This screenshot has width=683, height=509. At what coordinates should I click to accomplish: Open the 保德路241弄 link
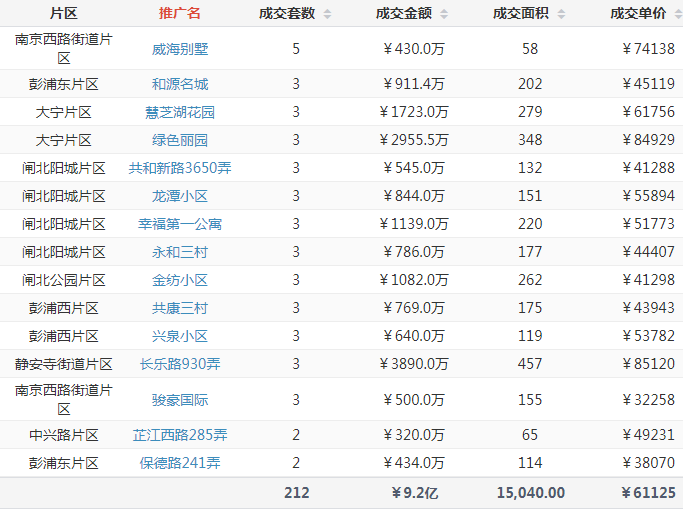pyautogui.click(x=180, y=462)
